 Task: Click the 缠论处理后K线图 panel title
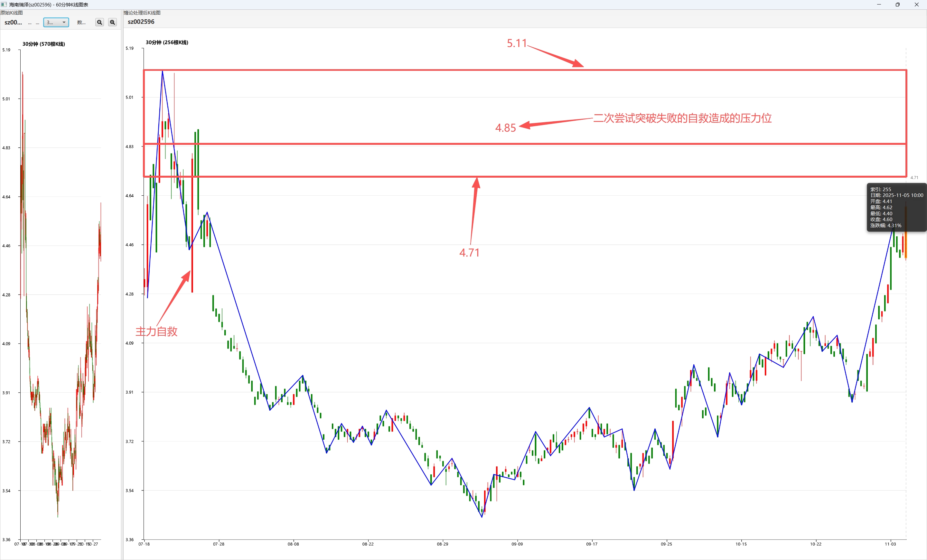click(142, 13)
